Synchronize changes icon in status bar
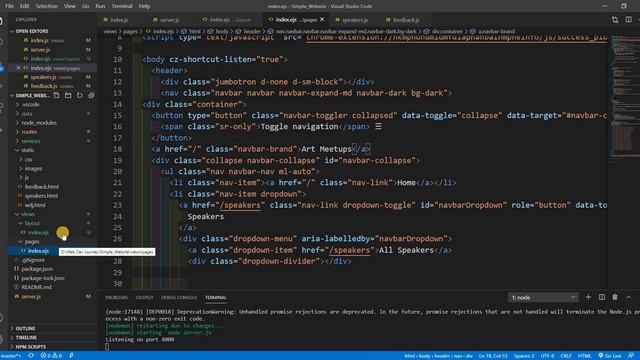 [31, 356]
